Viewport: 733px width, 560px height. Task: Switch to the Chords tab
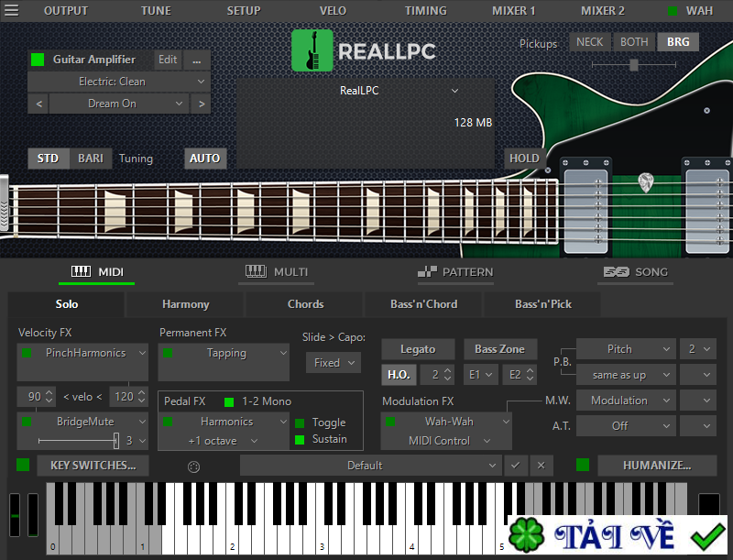click(x=304, y=303)
